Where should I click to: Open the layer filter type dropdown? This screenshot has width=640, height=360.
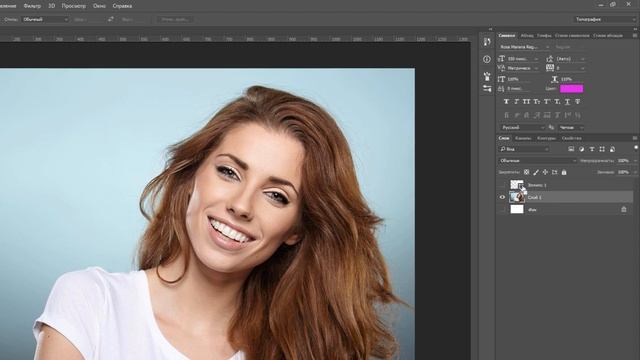pos(524,149)
